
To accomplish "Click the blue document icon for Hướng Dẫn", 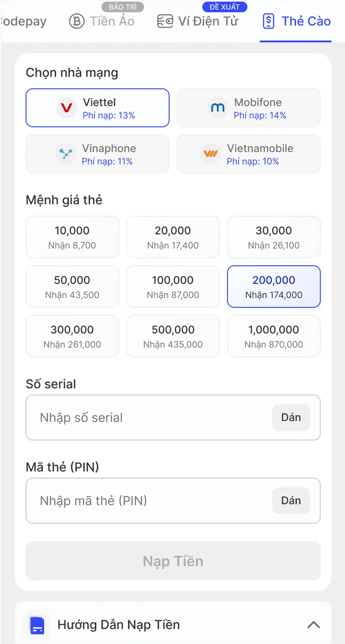I will (x=37, y=625).
